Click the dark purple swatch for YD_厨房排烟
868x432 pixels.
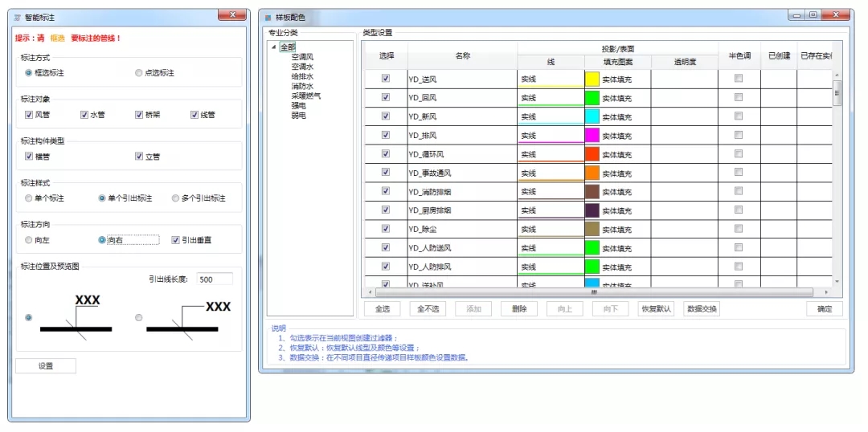pyautogui.click(x=592, y=210)
